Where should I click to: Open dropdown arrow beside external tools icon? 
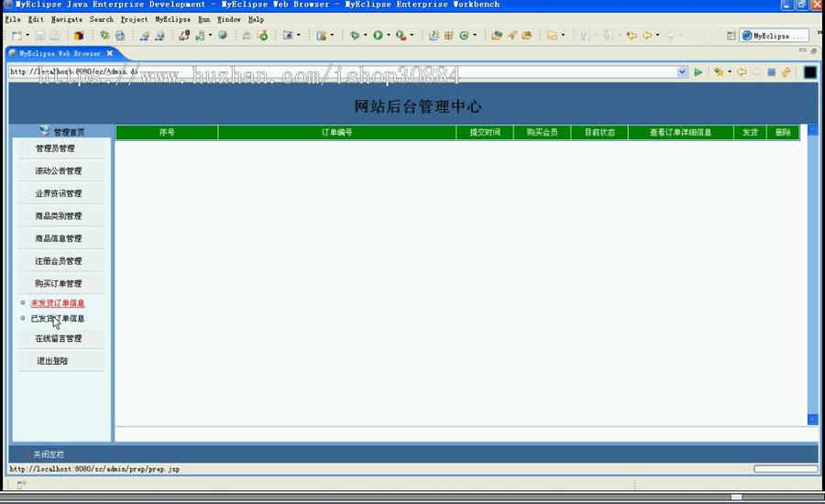(412, 35)
